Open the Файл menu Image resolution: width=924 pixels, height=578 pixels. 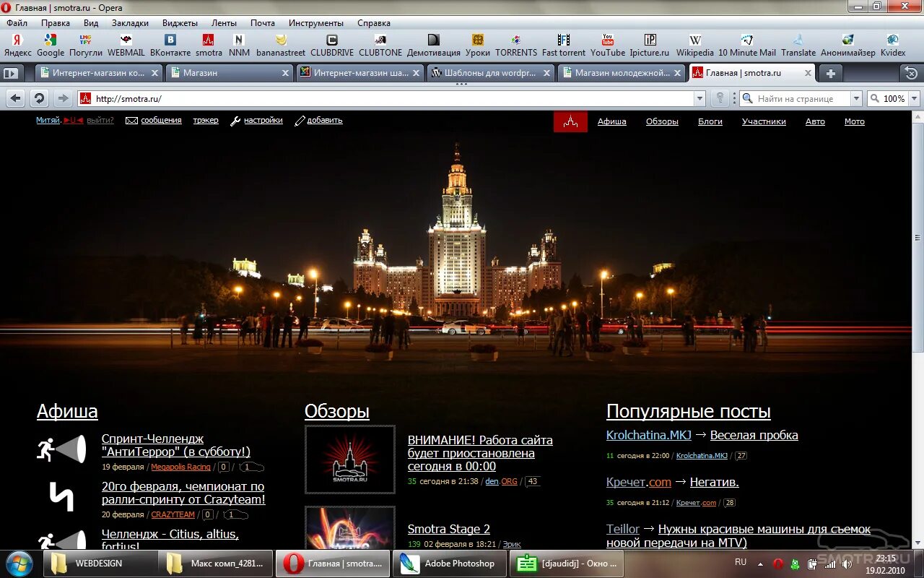17,23
